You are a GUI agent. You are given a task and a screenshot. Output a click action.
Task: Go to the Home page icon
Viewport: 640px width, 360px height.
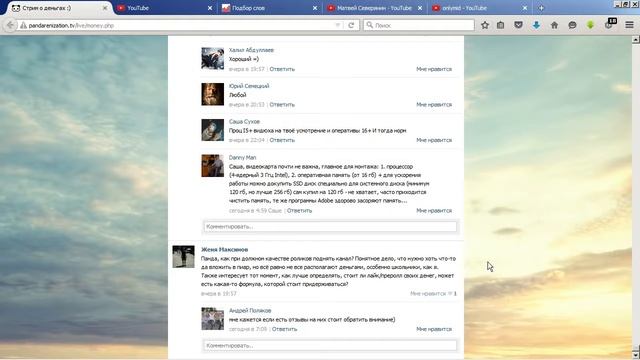[554, 25]
